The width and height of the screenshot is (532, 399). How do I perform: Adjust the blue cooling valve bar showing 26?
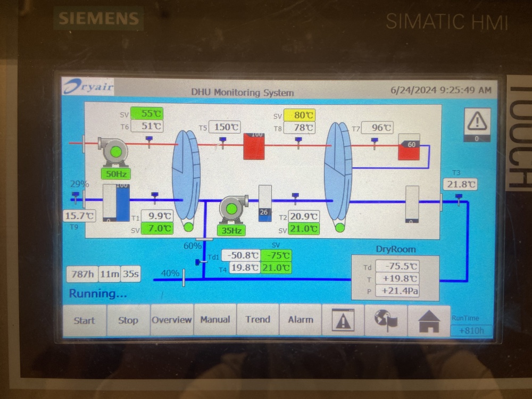pyautogui.click(x=265, y=204)
